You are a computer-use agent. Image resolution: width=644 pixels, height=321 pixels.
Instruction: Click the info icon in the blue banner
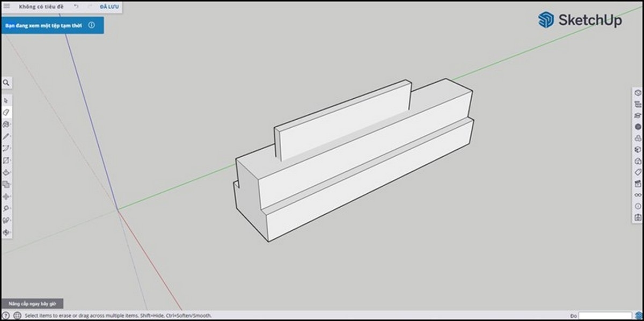coord(91,25)
